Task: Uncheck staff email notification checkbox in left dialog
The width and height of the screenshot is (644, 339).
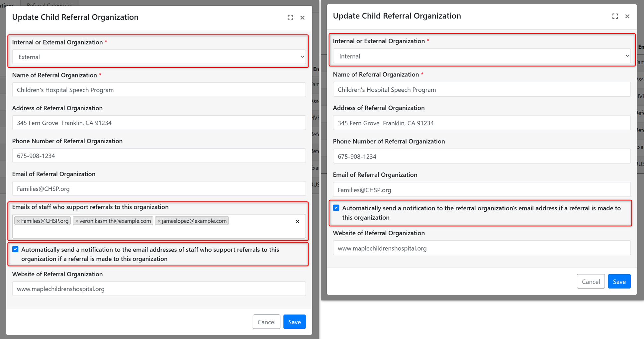Action: point(15,249)
